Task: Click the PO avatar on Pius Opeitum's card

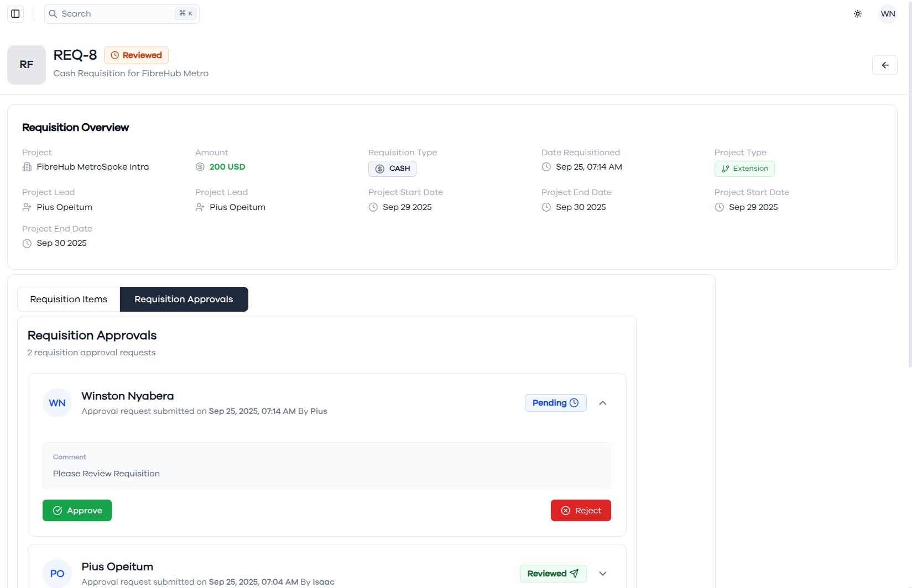Action: coord(58,574)
